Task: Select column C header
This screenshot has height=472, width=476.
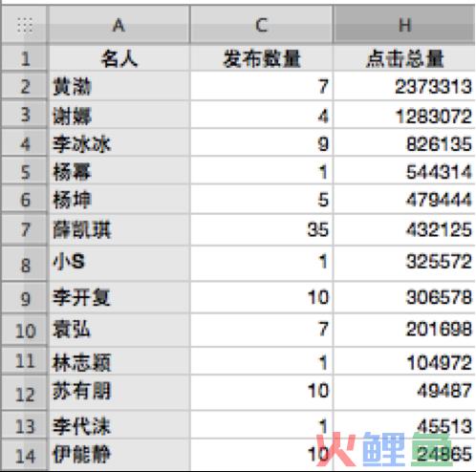Action: tap(261, 25)
